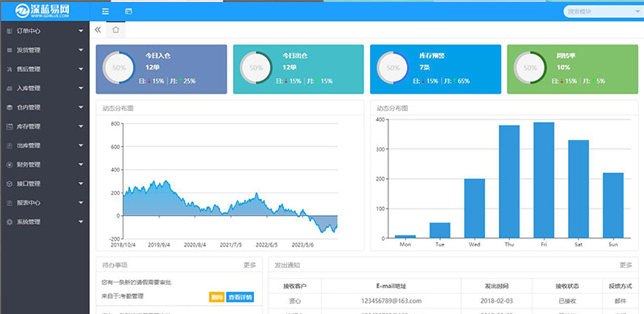
Task: Click the 发出时间 column header
Action: tap(497, 286)
